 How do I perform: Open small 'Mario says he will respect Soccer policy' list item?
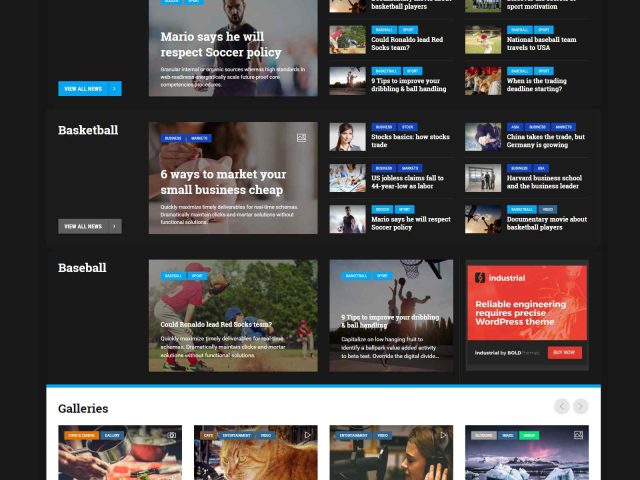point(411,223)
